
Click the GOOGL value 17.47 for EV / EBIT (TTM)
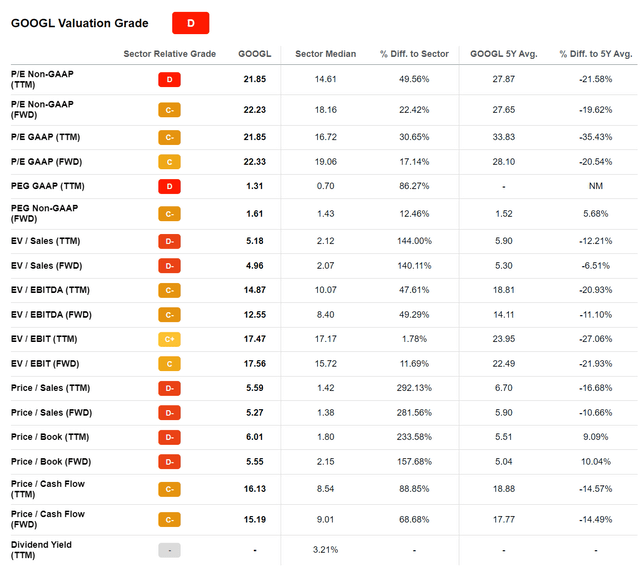pos(255,339)
